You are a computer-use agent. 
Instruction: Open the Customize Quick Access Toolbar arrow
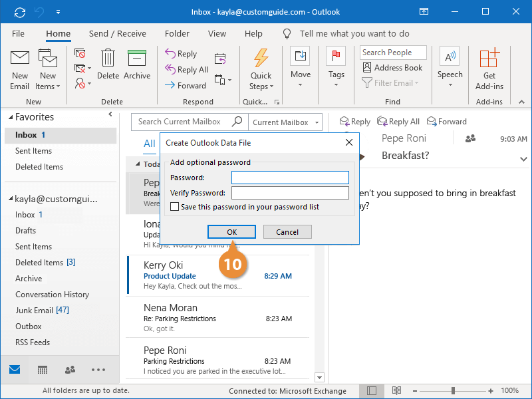pos(59,12)
